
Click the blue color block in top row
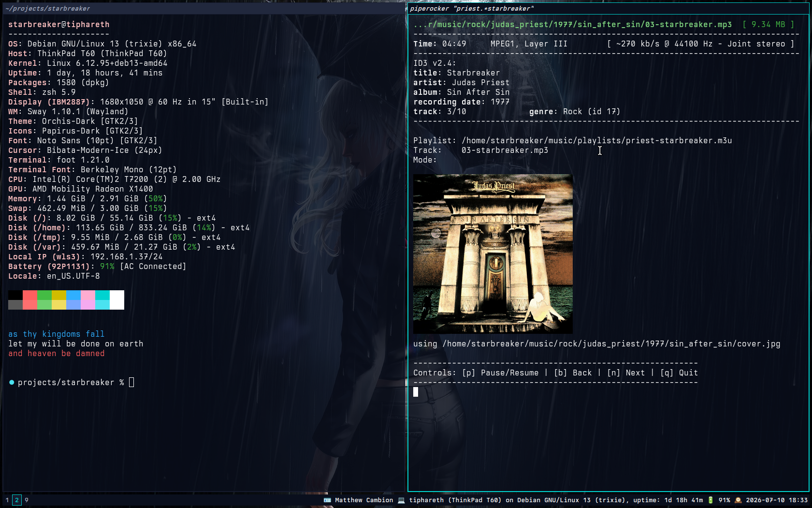point(73,295)
